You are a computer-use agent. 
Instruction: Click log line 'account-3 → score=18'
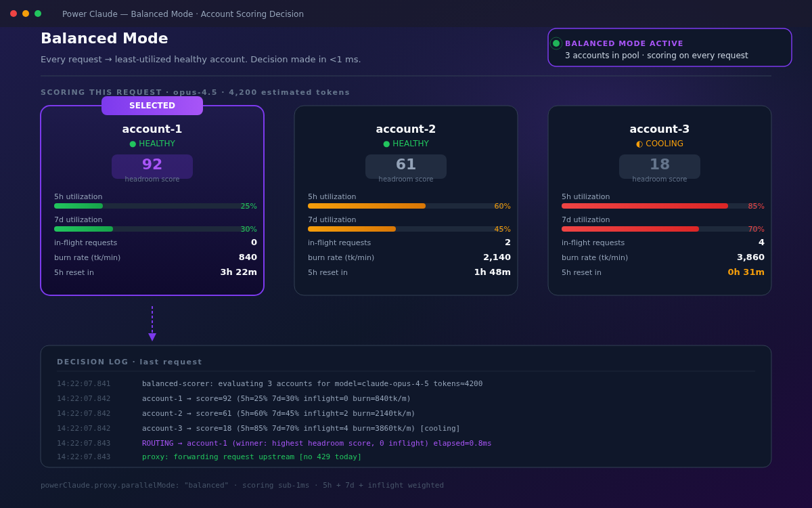[300, 428]
